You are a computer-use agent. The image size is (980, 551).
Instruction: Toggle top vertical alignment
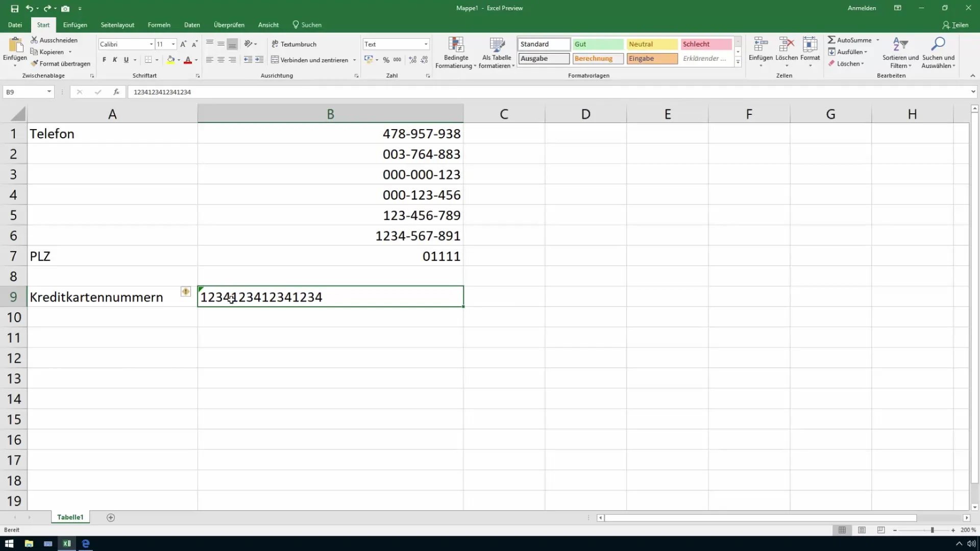point(209,44)
